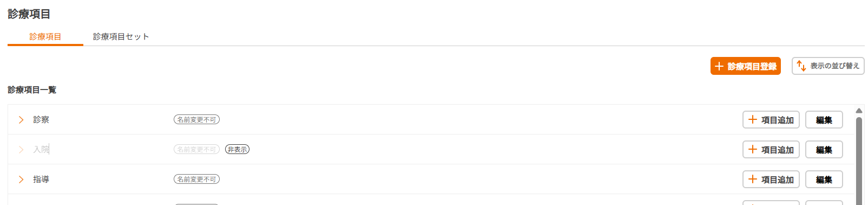The width and height of the screenshot is (868, 205).
Task: Click the 名前変更不可 badge on 診察 row
Action: 196,119
